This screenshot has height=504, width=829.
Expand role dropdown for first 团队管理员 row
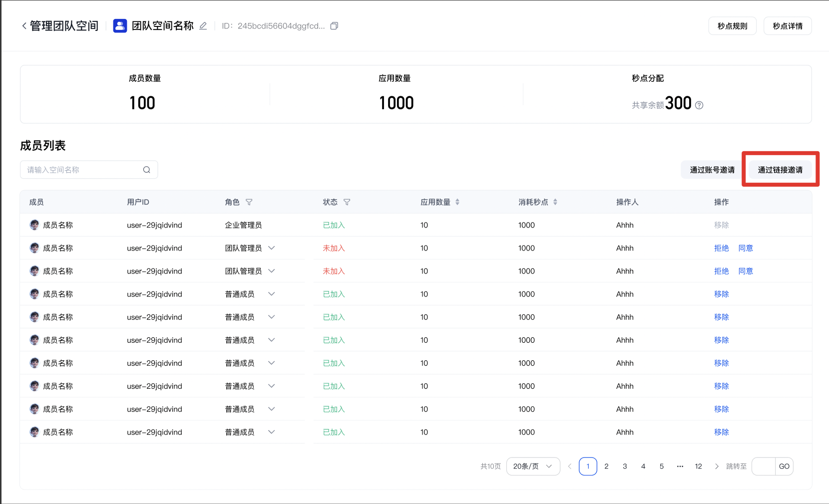point(271,248)
